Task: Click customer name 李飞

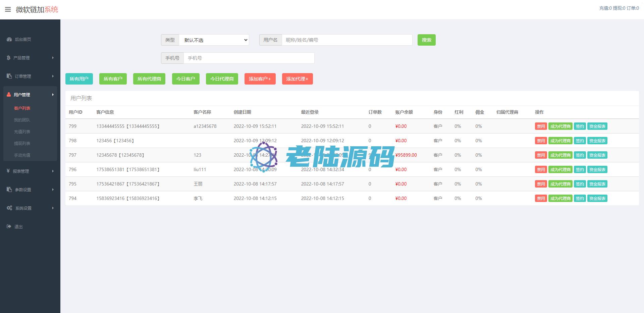Action: [x=198, y=198]
